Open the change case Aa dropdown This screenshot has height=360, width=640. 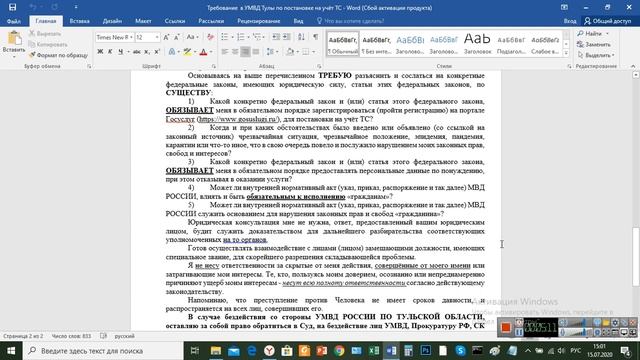coord(192,37)
